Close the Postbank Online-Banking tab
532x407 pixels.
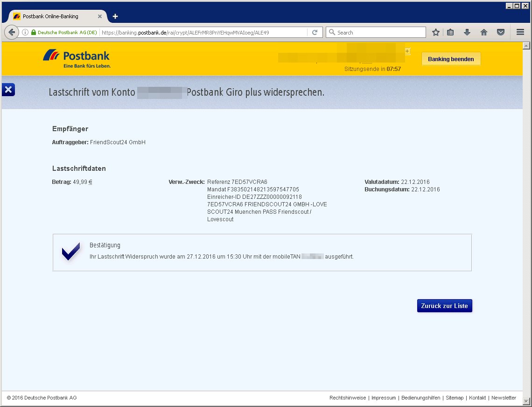[100, 16]
